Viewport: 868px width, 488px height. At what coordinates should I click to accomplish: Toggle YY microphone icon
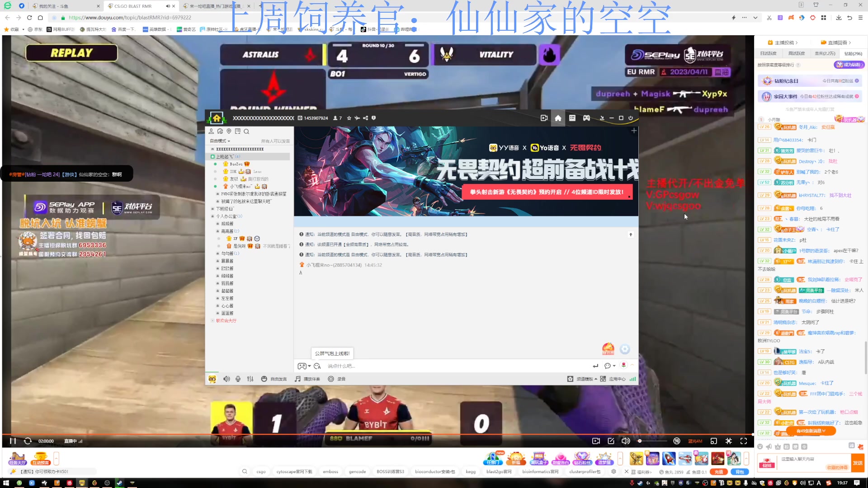coord(238,379)
